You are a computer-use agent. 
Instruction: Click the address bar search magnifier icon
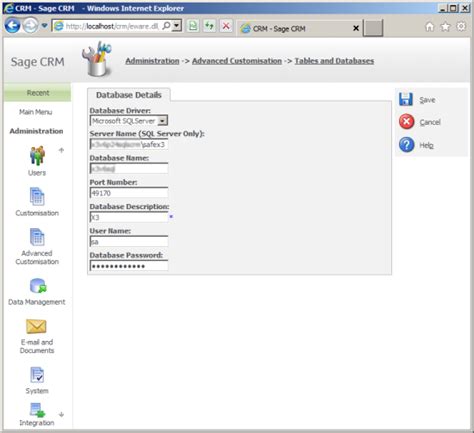coord(166,26)
